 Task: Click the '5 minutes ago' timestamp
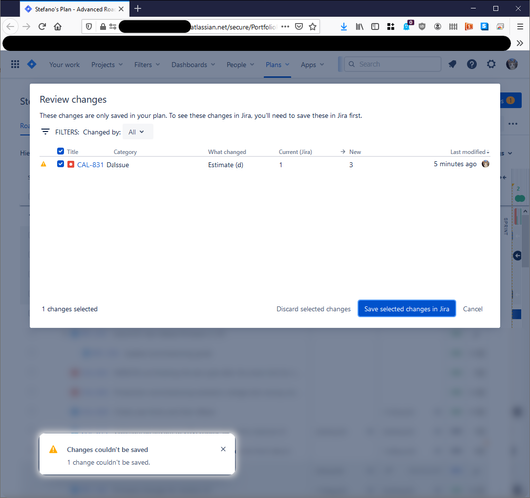(455, 164)
